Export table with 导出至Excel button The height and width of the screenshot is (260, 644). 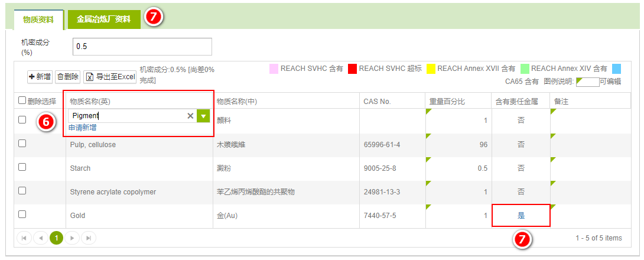pos(110,77)
